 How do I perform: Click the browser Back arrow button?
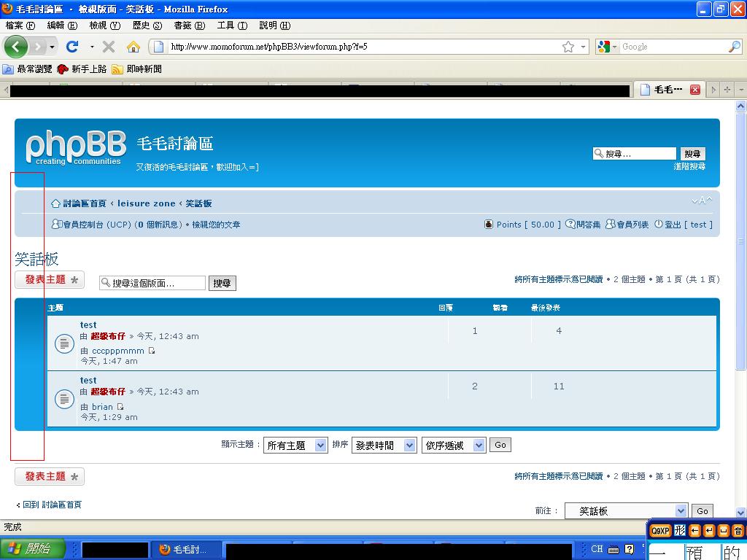(15, 47)
